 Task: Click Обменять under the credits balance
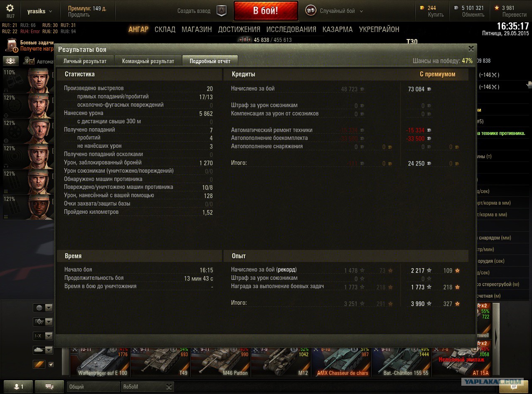point(473,15)
